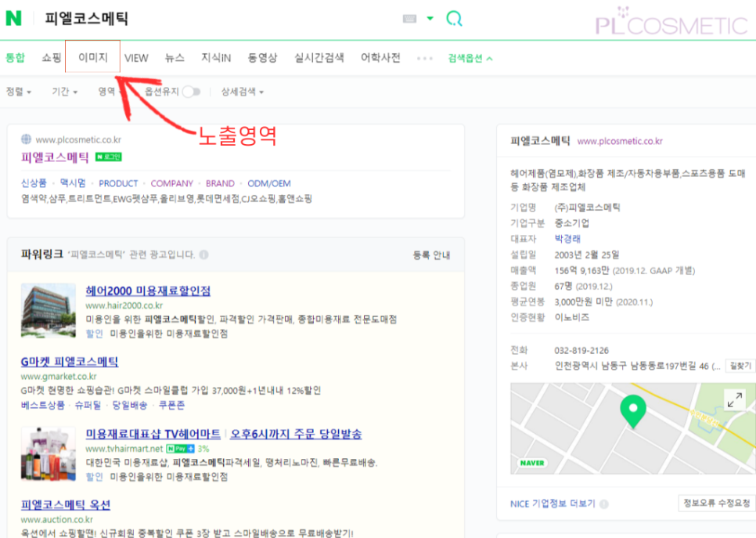Open the 할인 link under 헤어2000 ad
This screenshot has width=756, height=538.
tap(95, 334)
